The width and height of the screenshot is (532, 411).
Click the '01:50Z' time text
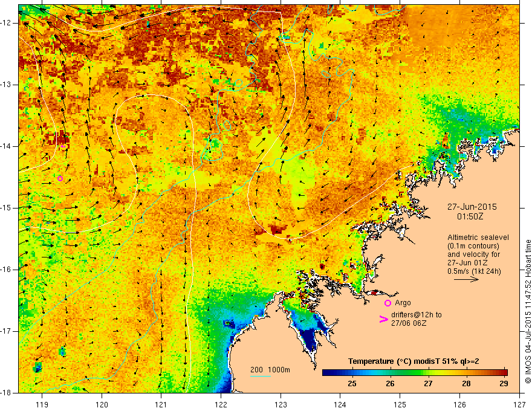(x=470, y=216)
